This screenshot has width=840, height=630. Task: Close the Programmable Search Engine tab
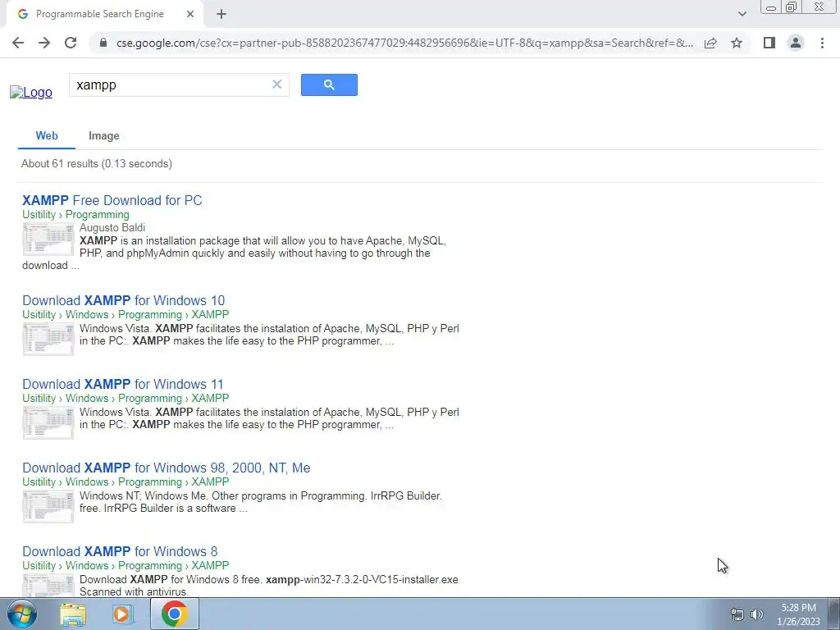click(x=190, y=15)
